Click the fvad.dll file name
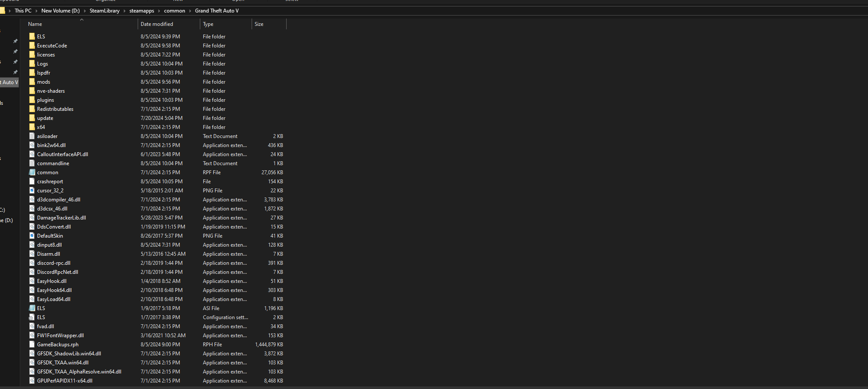 pyautogui.click(x=45, y=326)
